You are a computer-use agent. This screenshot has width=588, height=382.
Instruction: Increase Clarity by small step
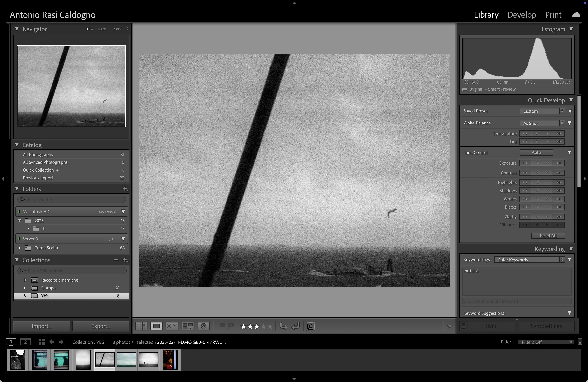547,217
